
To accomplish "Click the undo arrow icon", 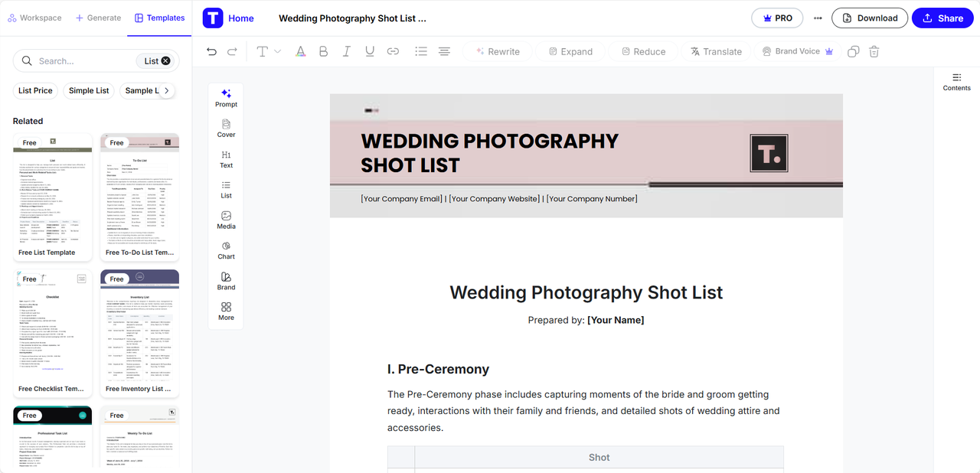I will [x=212, y=51].
